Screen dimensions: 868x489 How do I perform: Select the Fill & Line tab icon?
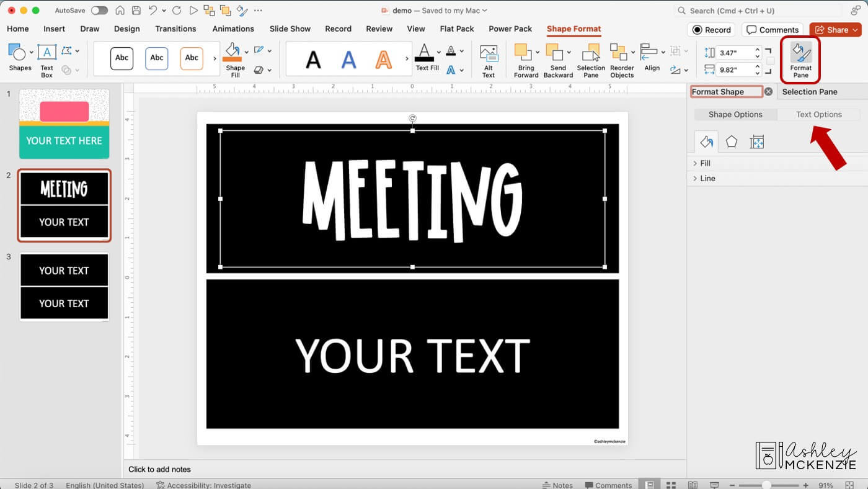[706, 141]
